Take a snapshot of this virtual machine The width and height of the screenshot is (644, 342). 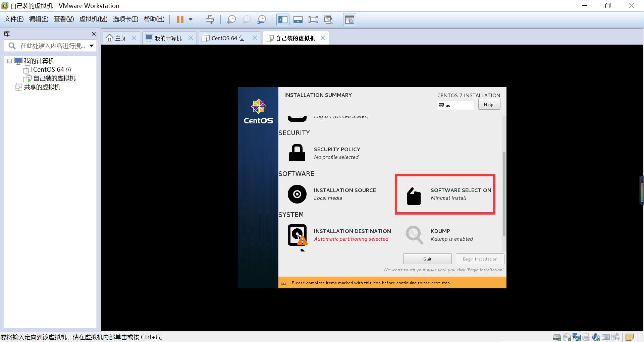coord(231,19)
